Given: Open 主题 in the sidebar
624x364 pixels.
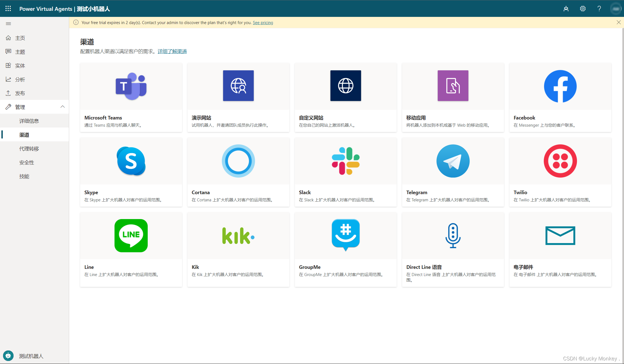Looking at the screenshot, I should [x=34, y=52].
